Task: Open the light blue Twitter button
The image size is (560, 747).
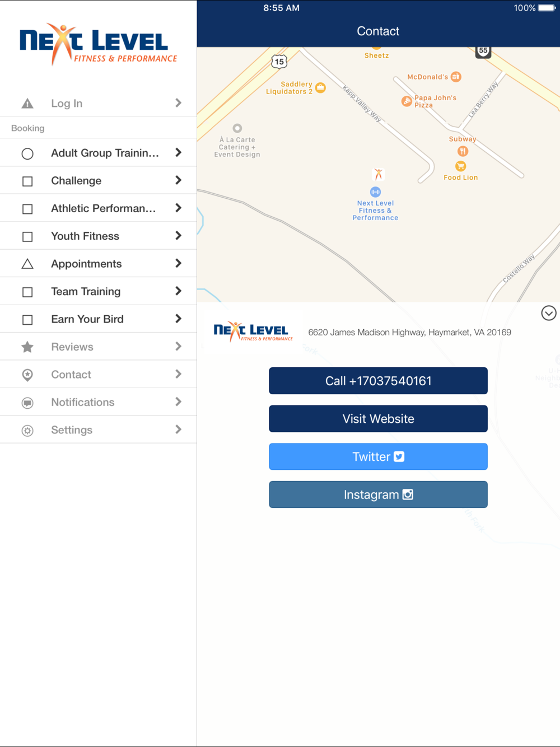Action: pos(378,457)
